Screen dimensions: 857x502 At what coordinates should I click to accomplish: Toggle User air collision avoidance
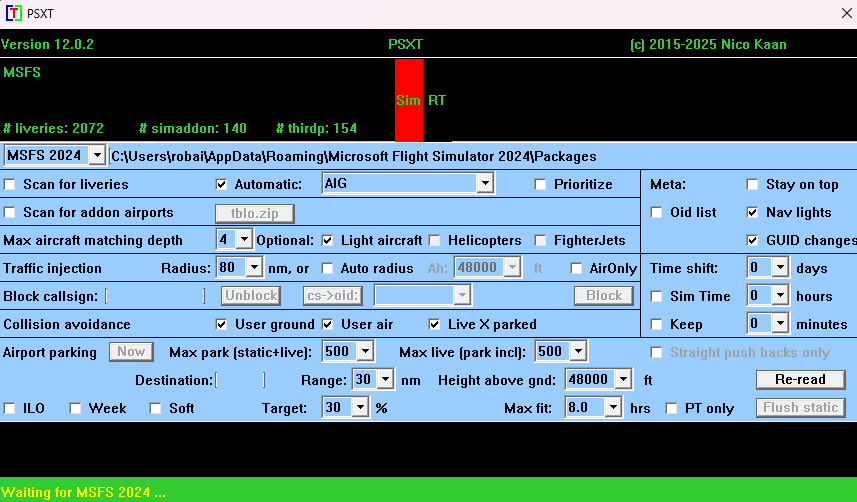(x=327, y=324)
